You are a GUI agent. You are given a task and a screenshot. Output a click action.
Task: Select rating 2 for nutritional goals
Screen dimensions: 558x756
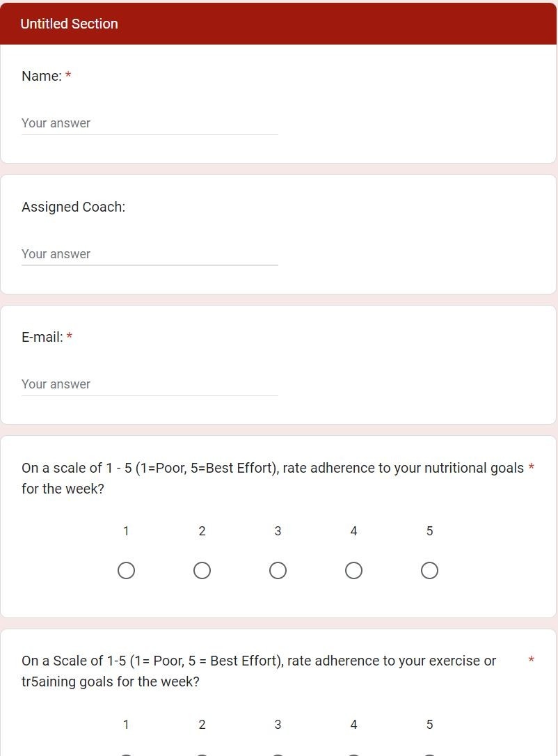tap(202, 570)
